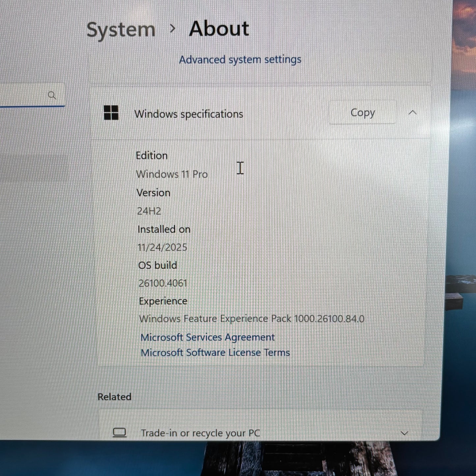Open Microsoft Software License Terms link
This screenshot has width=476, height=476.
215,352
